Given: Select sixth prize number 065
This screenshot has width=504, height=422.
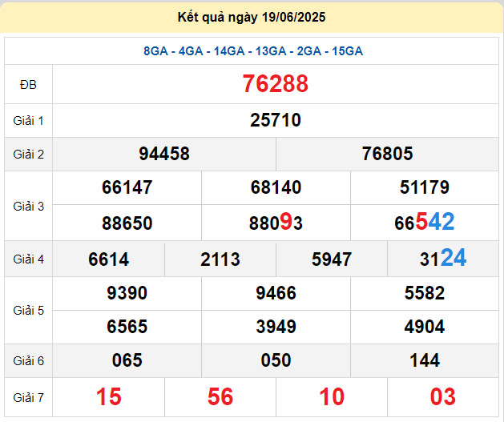Looking at the screenshot, I should [127, 360].
